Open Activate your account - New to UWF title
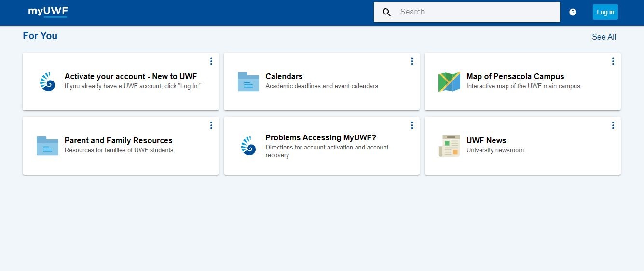Viewport: 644px width, 271px height. coord(131,76)
